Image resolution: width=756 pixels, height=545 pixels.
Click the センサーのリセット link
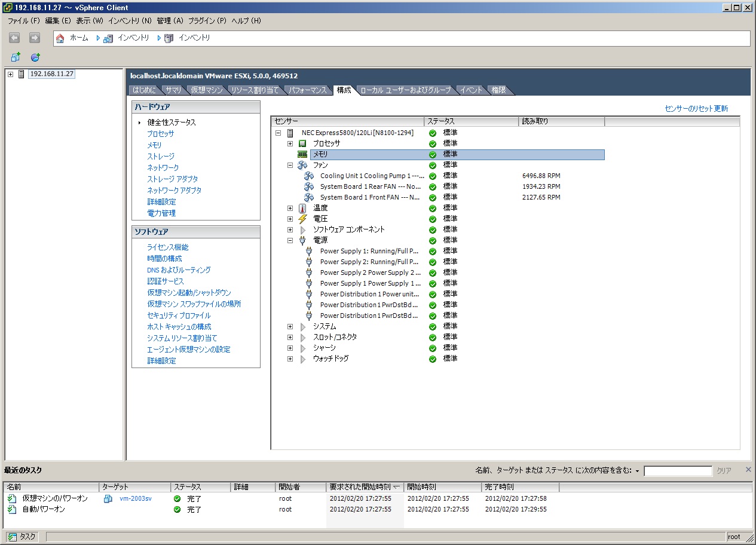(x=689, y=109)
